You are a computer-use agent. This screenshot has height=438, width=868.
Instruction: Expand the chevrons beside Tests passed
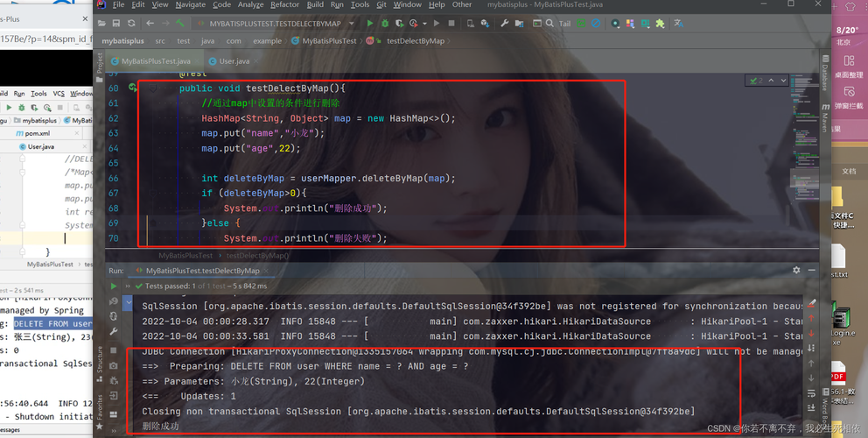(x=128, y=286)
